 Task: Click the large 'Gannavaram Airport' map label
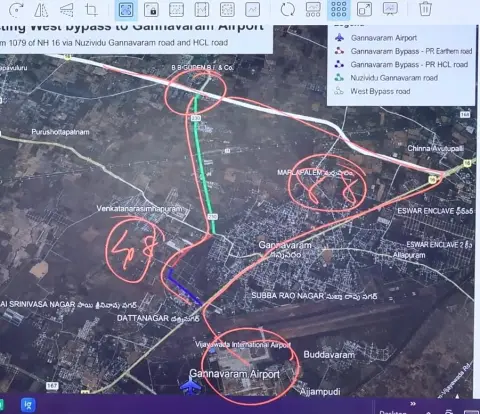click(234, 374)
